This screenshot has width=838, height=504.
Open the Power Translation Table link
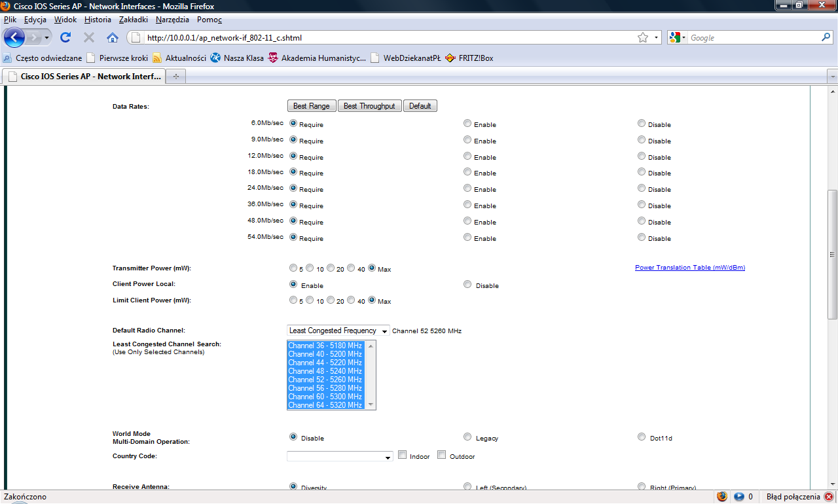coord(690,267)
